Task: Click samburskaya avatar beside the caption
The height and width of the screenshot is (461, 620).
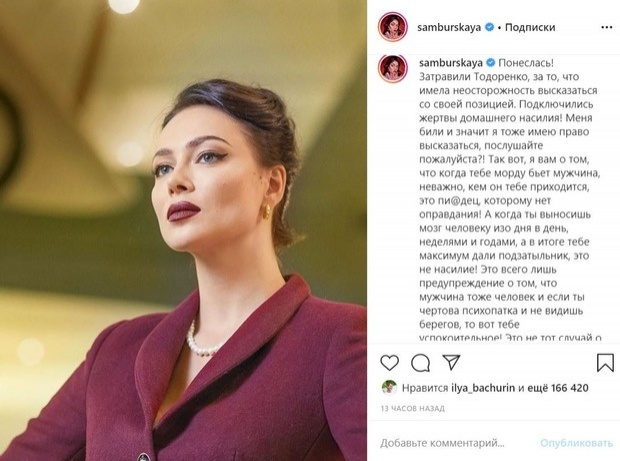Action: pyautogui.click(x=393, y=68)
